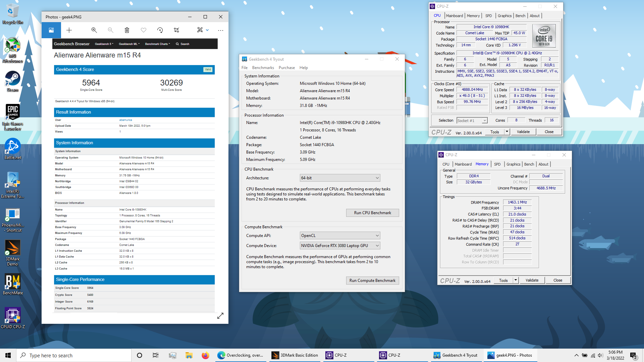Open the notification center icon
The width and height of the screenshot is (644, 362).
633,355
